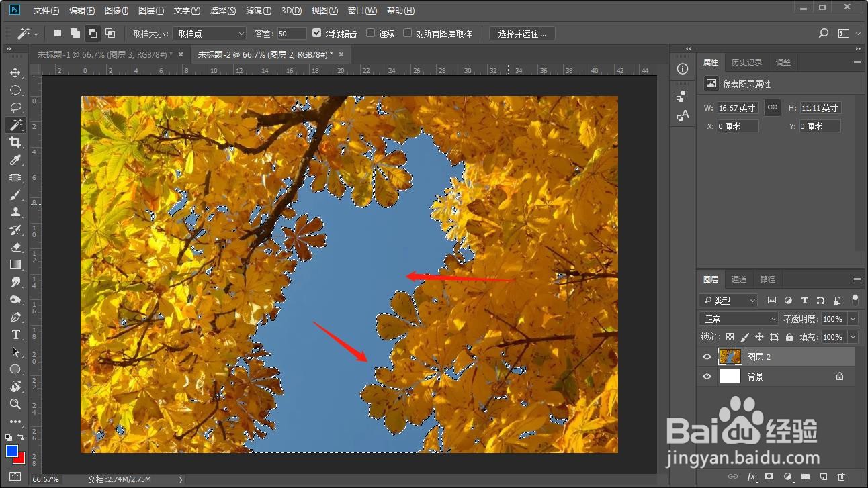
Task: Select the Gradient tool
Action: 15,265
